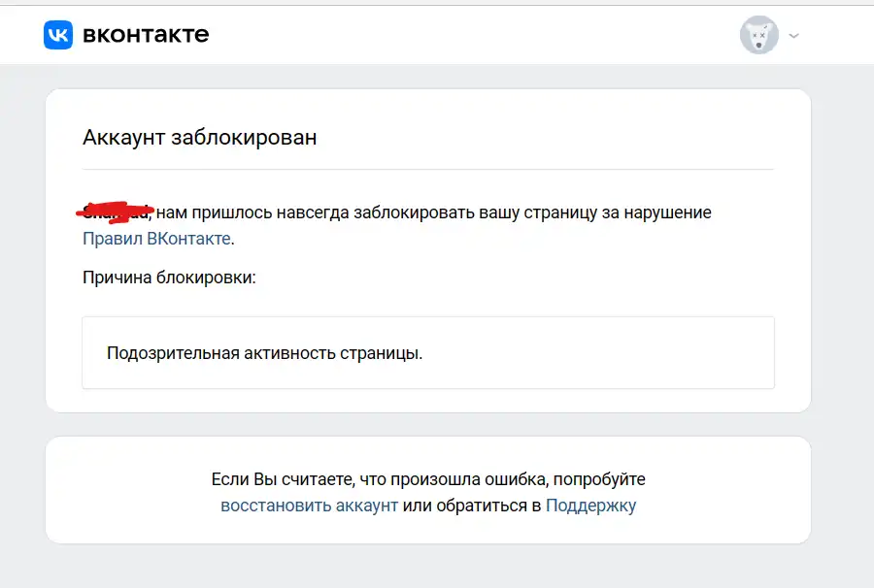The height and width of the screenshot is (588, 874).
Task: Select the Аккаунт заблокирован heading
Action: click(x=199, y=137)
